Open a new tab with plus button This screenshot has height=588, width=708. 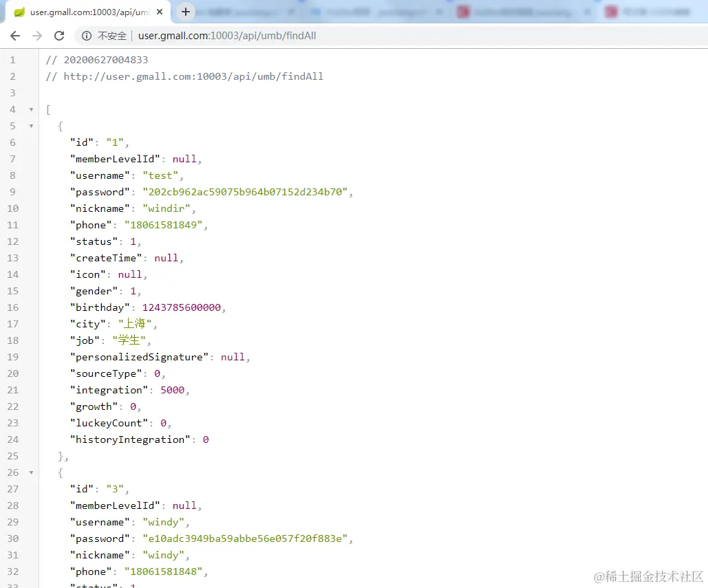[x=186, y=12]
